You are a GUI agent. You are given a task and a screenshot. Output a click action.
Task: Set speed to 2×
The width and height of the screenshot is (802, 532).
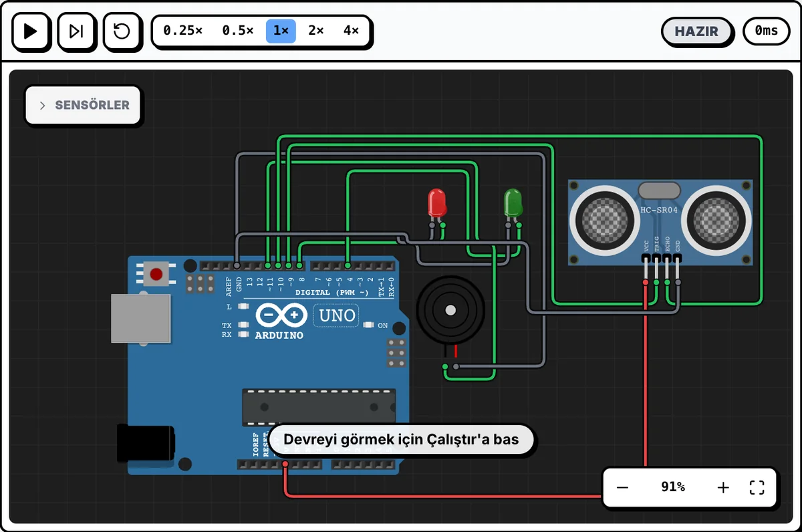(x=315, y=31)
